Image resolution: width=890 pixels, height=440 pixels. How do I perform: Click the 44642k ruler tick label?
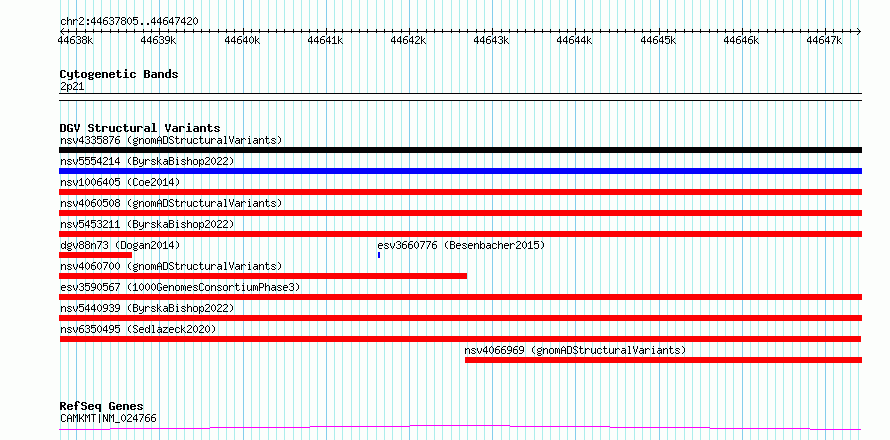coord(409,40)
